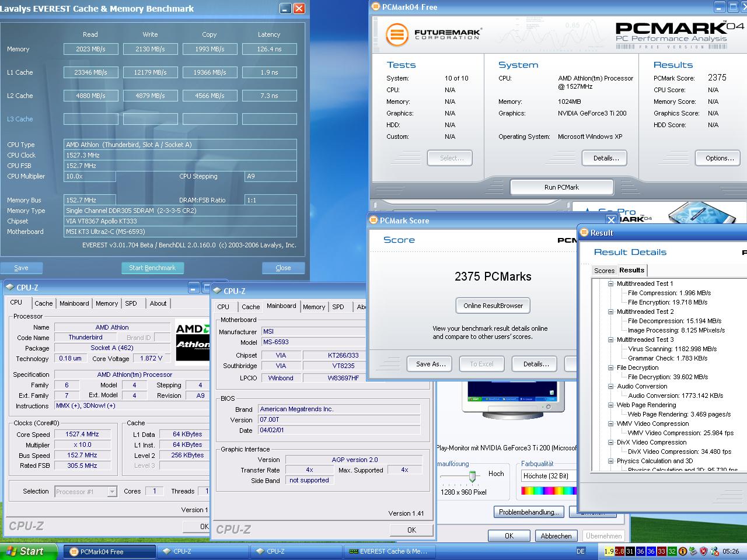Switch to PCMark04 Free taskbar button
747x560 pixels.
pyautogui.click(x=109, y=551)
